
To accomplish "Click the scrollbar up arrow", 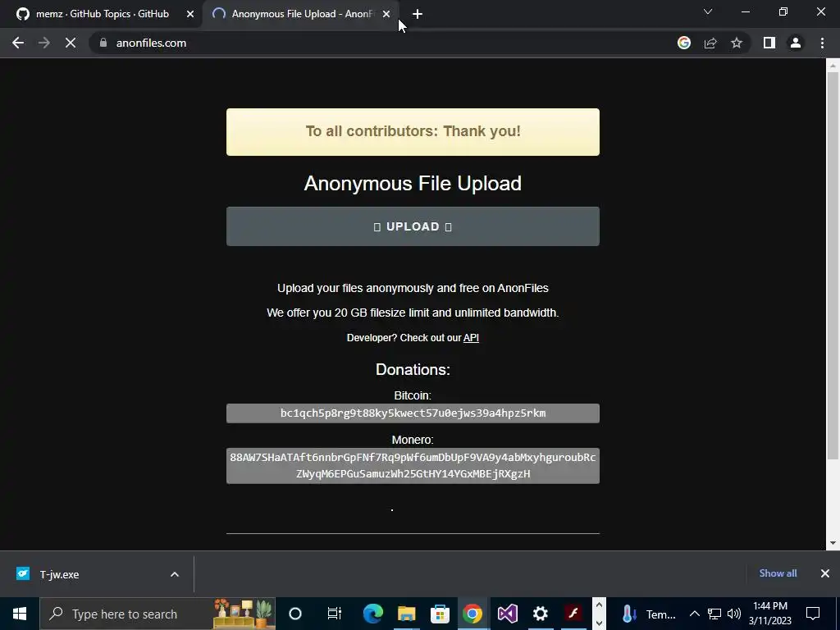I will (x=833, y=66).
